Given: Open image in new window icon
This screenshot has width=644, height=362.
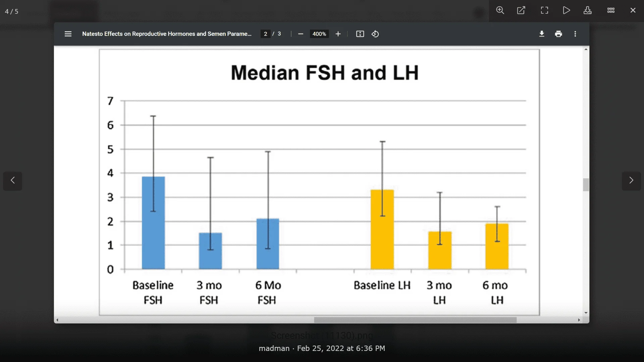Looking at the screenshot, I should [x=521, y=10].
